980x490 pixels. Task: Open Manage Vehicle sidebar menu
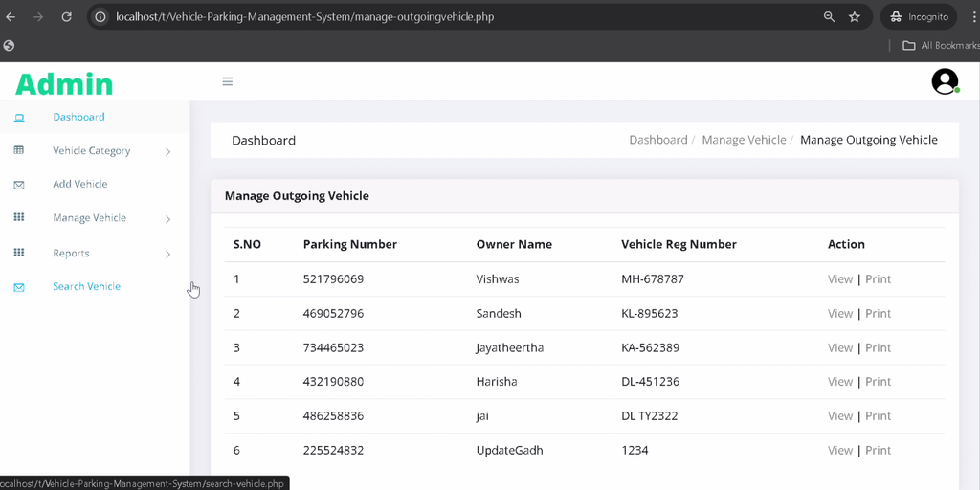pos(89,217)
